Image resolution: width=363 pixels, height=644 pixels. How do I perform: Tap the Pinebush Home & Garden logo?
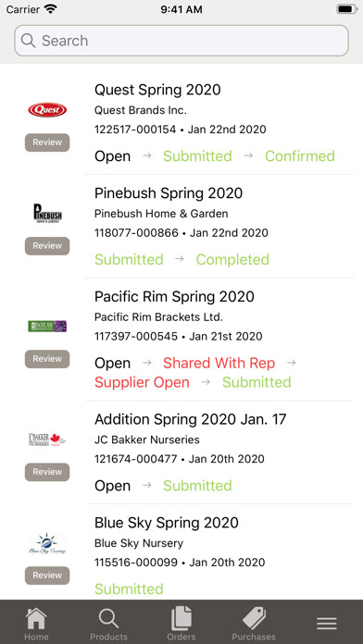coord(47,213)
